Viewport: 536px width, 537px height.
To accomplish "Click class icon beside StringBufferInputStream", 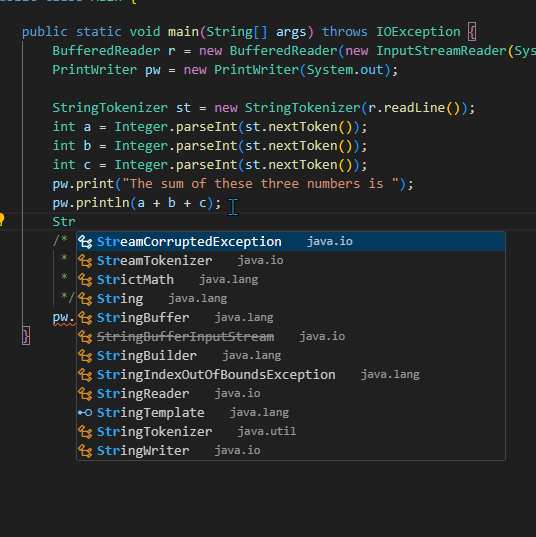I will pyautogui.click(x=85, y=337).
